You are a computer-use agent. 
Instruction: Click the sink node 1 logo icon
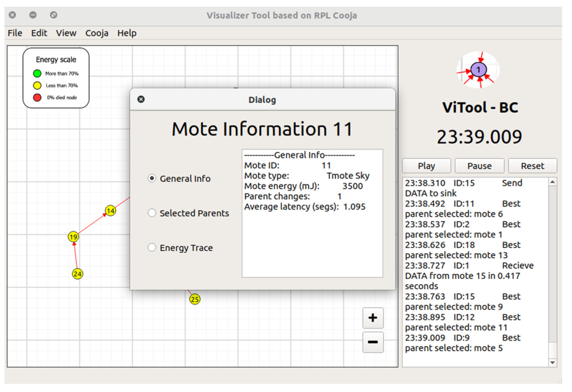click(x=478, y=70)
